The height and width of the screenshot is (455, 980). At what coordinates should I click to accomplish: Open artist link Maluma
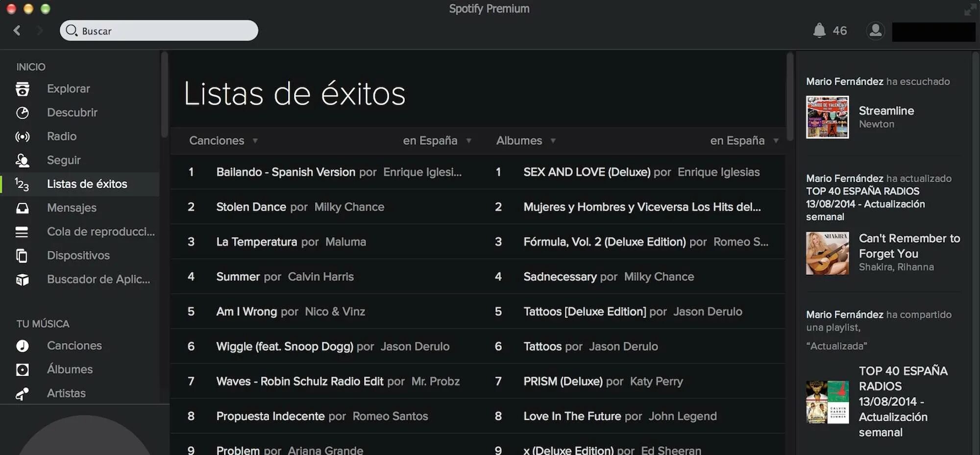[x=345, y=242]
